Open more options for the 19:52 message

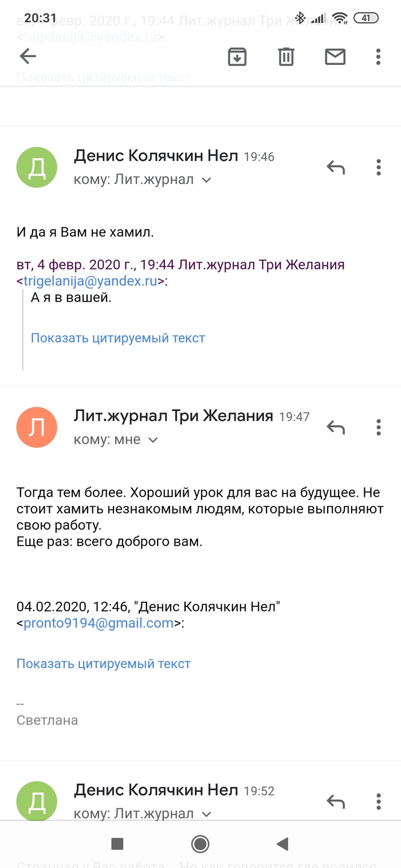click(x=378, y=802)
